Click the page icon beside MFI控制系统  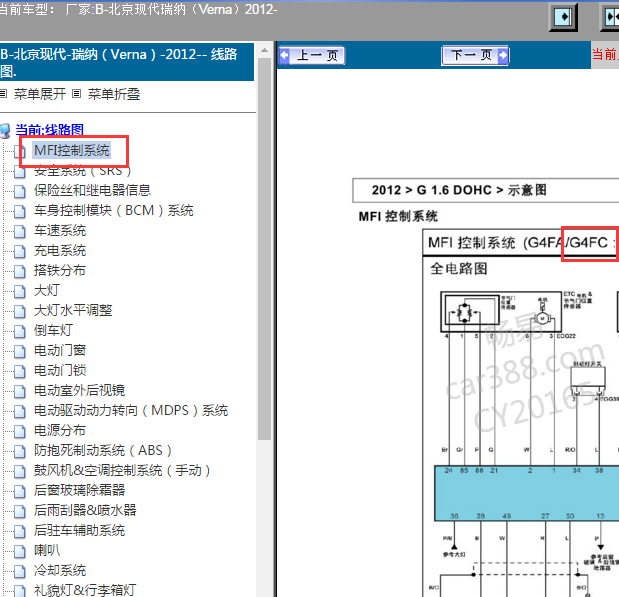pos(19,151)
